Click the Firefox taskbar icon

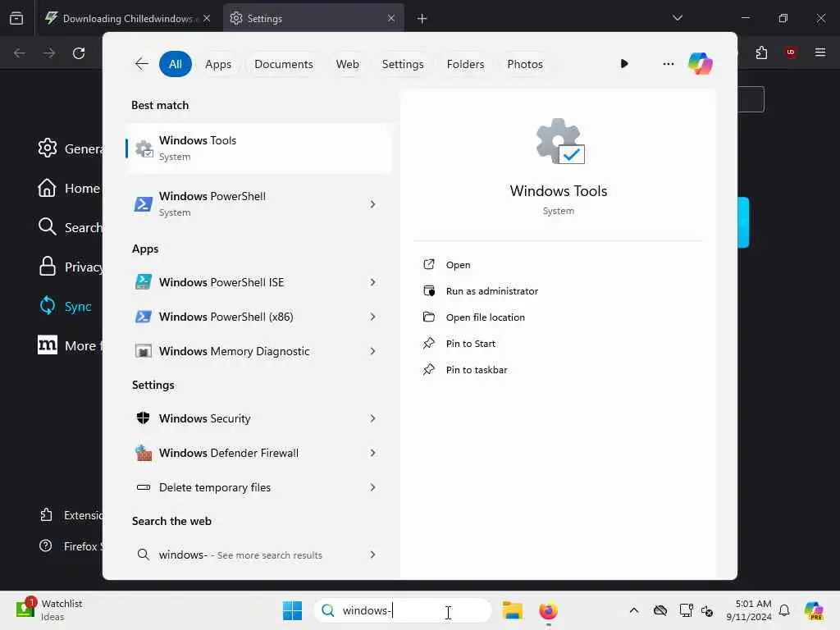548,610
